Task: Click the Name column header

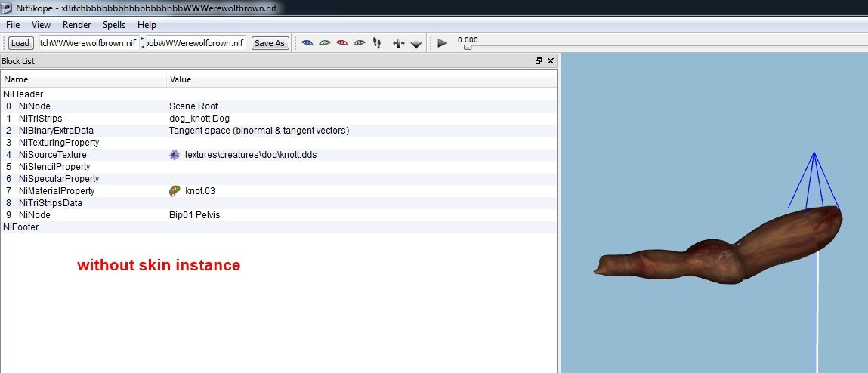Action: pyautogui.click(x=84, y=79)
